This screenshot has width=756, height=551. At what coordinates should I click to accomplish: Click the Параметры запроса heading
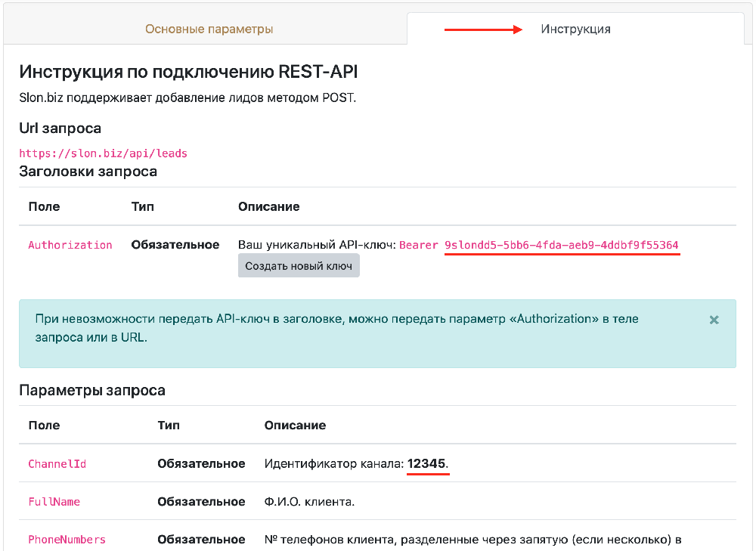[92, 390]
